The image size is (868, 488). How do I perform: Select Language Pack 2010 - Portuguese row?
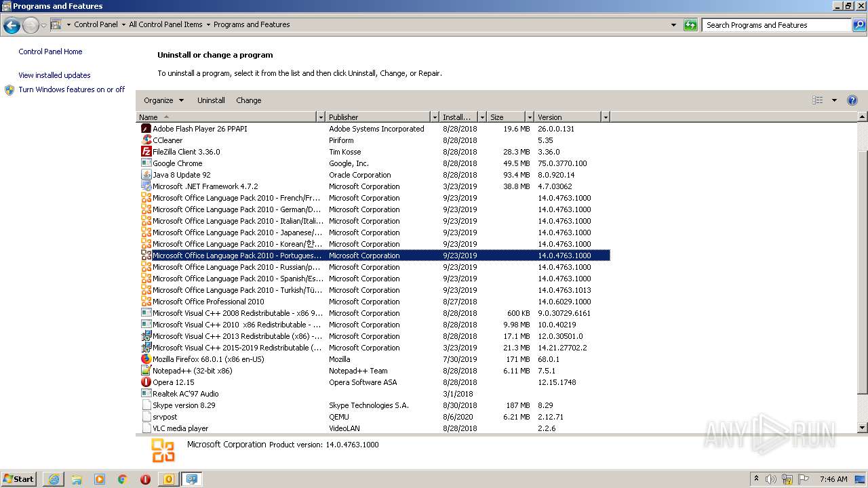[x=375, y=256]
